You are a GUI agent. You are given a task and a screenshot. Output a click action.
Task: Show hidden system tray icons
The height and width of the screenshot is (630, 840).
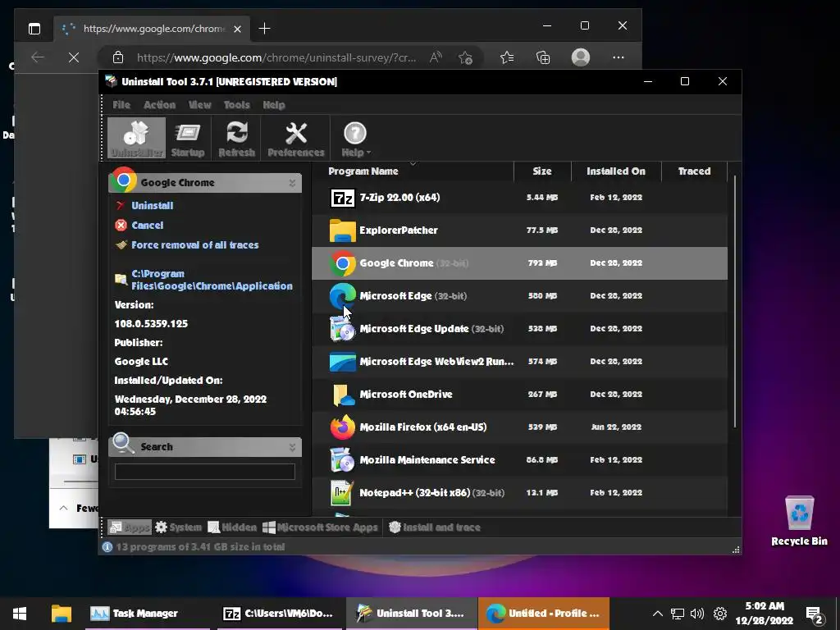coord(658,614)
